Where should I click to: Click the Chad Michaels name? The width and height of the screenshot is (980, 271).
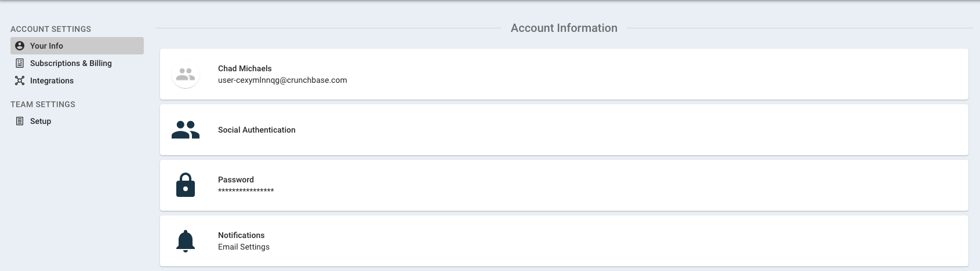245,68
